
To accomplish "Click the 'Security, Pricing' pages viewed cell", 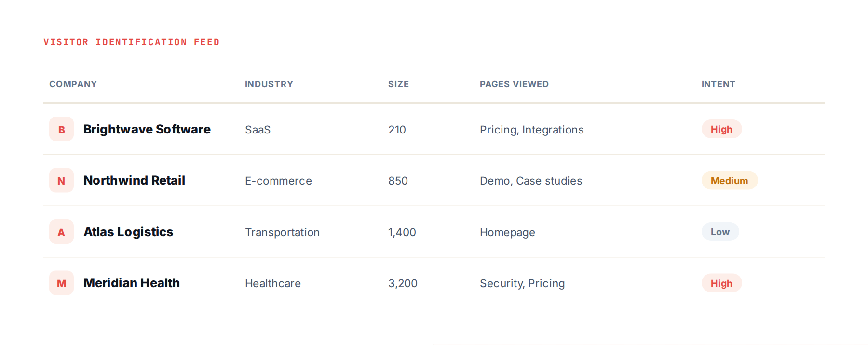I will (x=522, y=283).
